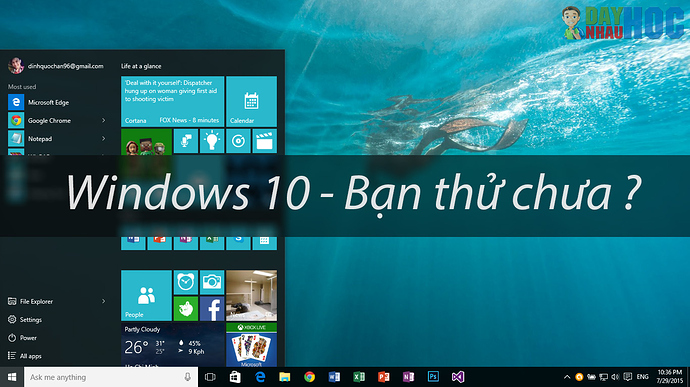Open the Camera tile
The image size is (690, 387).
tap(212, 282)
